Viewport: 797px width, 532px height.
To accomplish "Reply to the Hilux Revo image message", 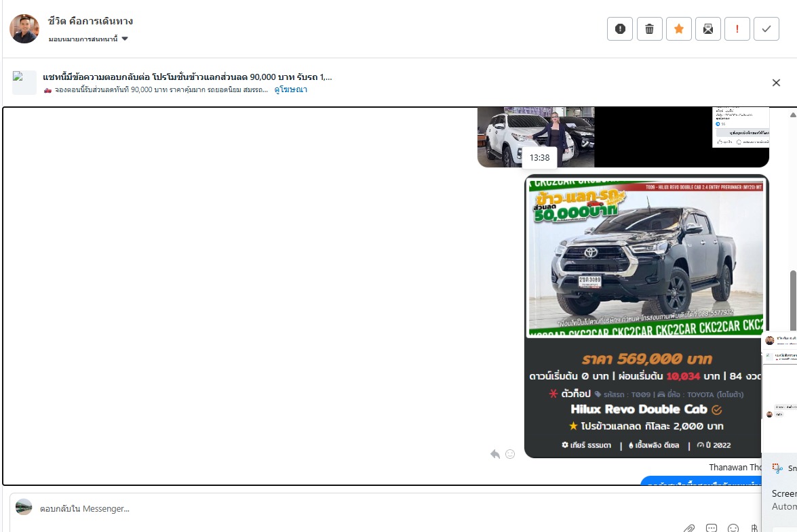I will point(495,454).
